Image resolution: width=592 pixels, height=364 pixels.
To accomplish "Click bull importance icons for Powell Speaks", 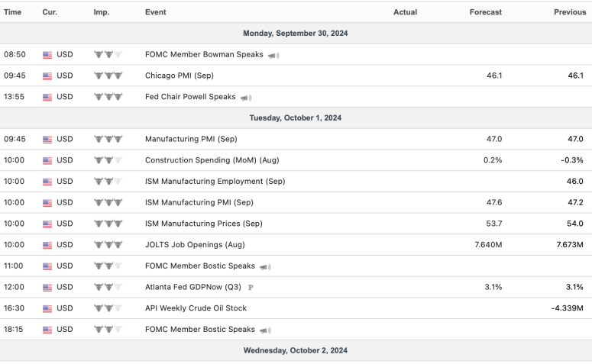I will coord(108,97).
